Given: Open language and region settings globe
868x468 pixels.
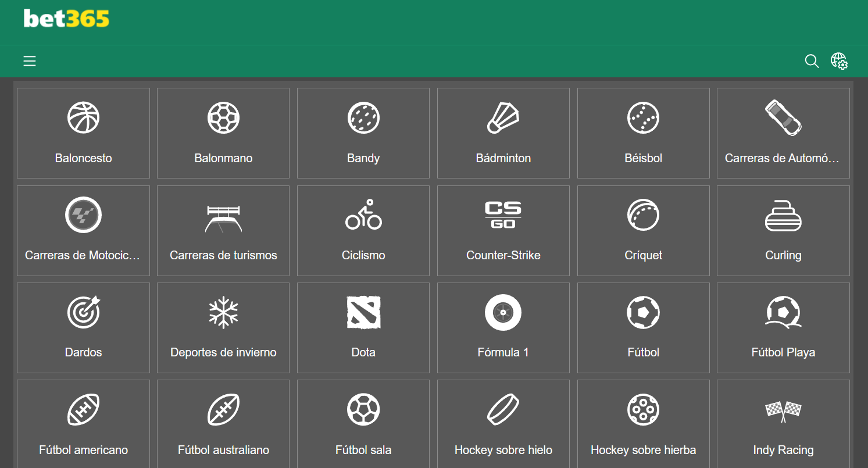Looking at the screenshot, I should point(839,61).
